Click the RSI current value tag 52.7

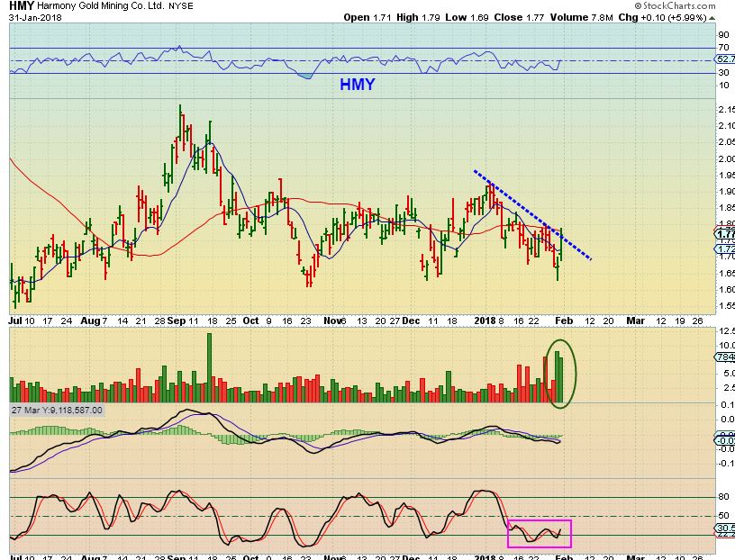tap(725, 59)
